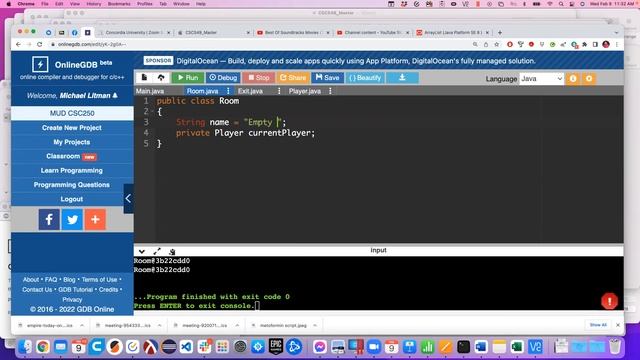Switch to CSC549_Master browser tab
The width and height of the screenshot is (640, 360).
pyautogui.click(x=214, y=32)
